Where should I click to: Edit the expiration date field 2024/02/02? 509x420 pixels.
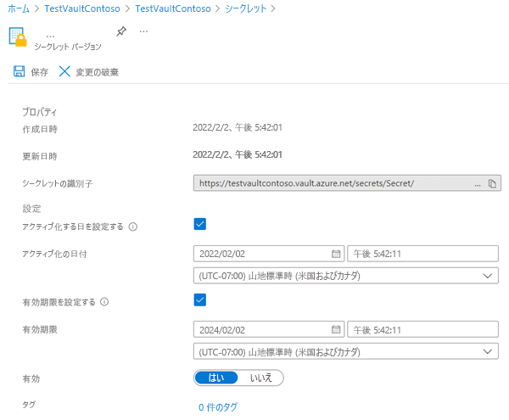tap(269, 330)
